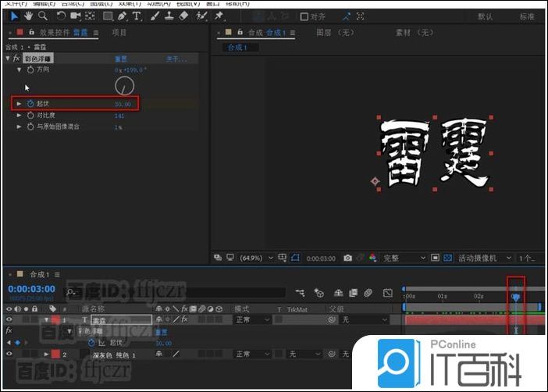Toggle the 对齐 snapping checkbox
Screen dimensions: 548x392
point(304,16)
